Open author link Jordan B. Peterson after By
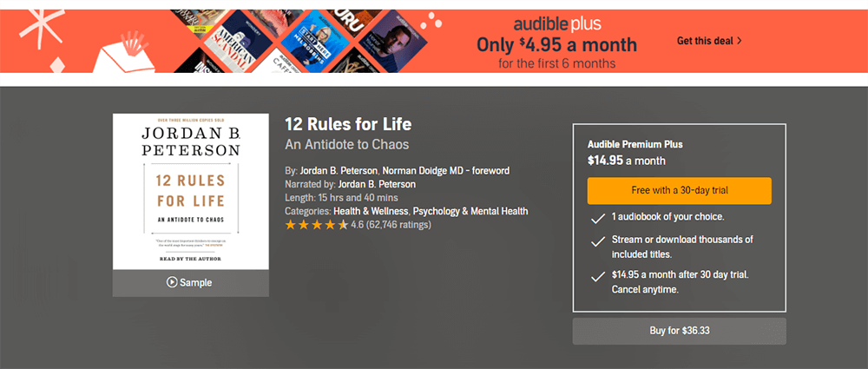 [x=339, y=171]
